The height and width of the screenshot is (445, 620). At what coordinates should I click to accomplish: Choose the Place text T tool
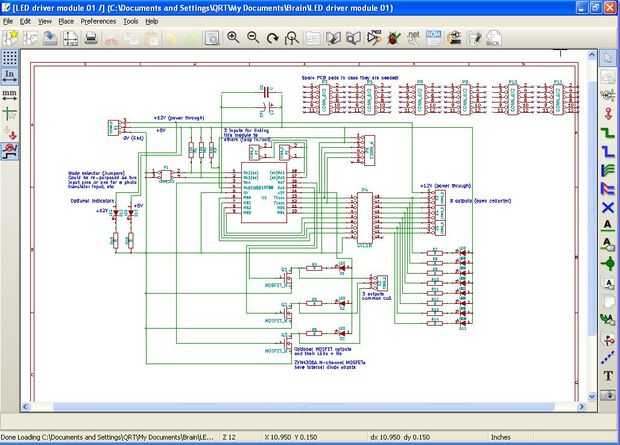608,376
